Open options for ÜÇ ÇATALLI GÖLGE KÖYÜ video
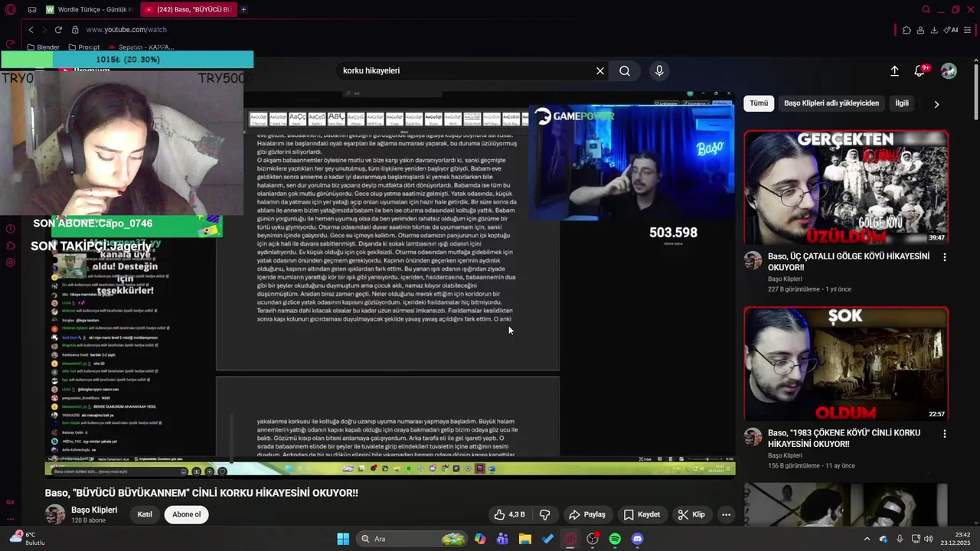The height and width of the screenshot is (551, 980). tap(945, 258)
